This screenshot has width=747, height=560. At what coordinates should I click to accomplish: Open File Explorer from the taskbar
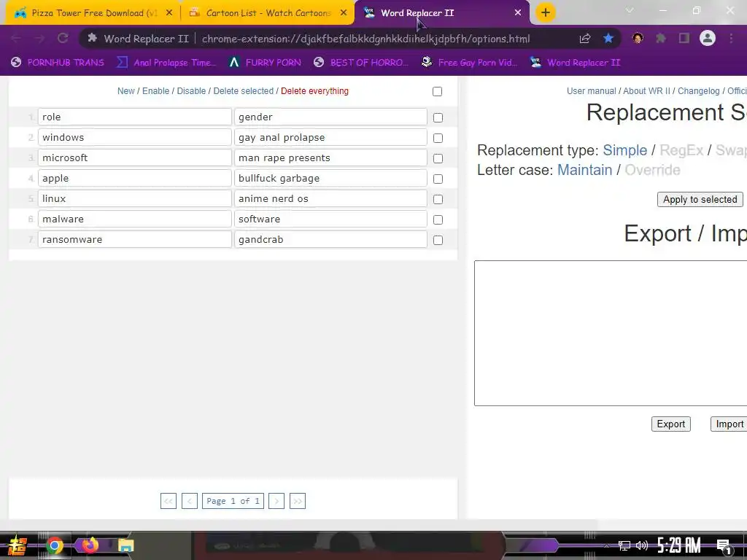(x=125, y=545)
